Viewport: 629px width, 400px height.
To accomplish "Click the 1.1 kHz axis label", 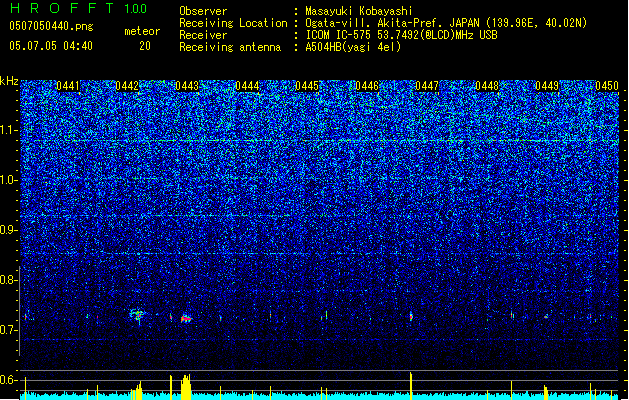I will [9, 130].
